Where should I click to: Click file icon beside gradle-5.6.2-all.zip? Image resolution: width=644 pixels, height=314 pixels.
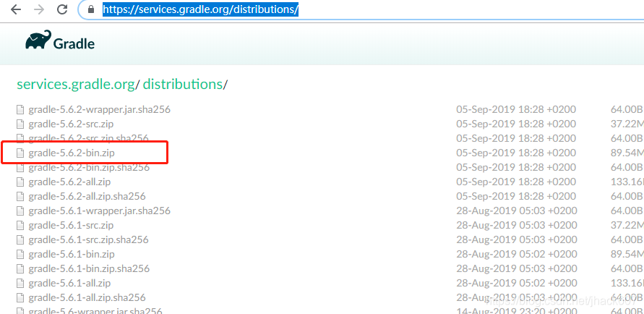(20, 182)
